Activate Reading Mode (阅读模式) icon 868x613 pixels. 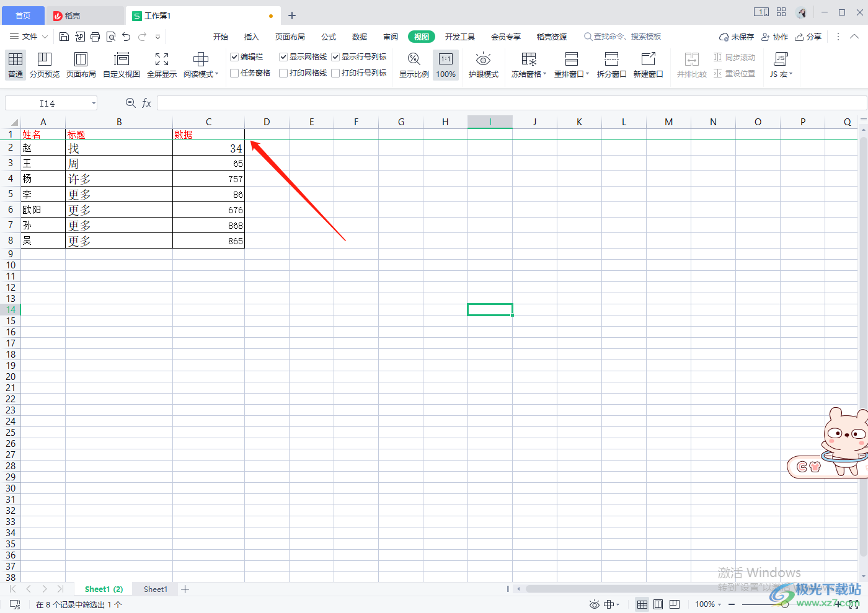[200, 60]
